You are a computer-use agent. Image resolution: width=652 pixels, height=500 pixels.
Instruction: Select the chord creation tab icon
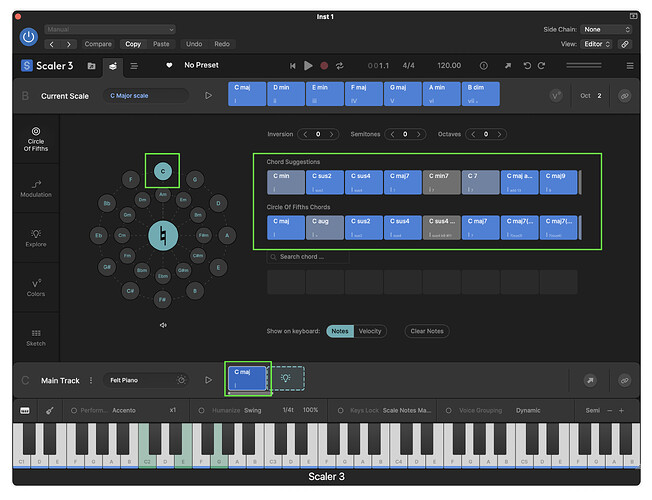(x=113, y=66)
